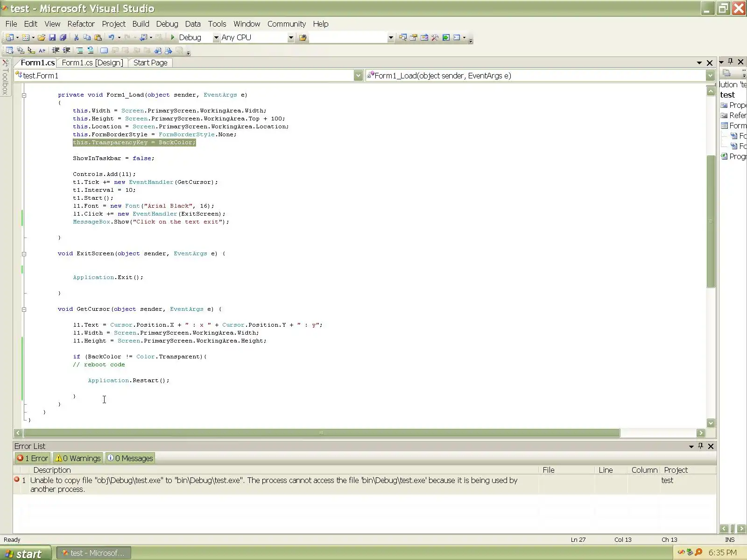Viewport: 747px width, 560px height.
Task: Click the Save All stacked floppies icon
Action: [63, 38]
